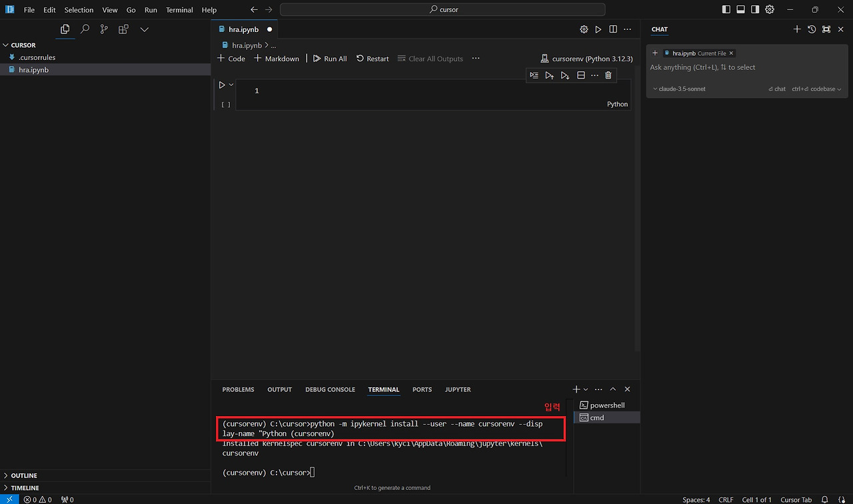
Task: Click the cursor command search box
Action: click(x=442, y=10)
